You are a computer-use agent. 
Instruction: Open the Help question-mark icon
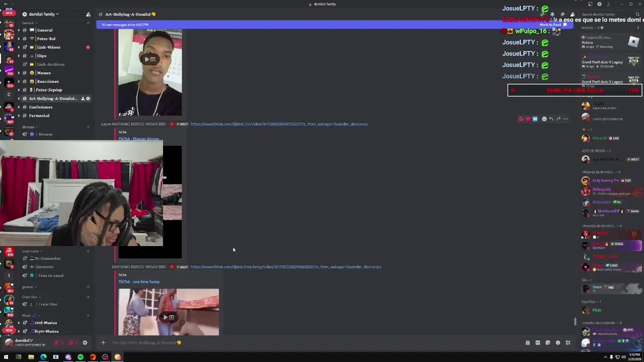599,4
